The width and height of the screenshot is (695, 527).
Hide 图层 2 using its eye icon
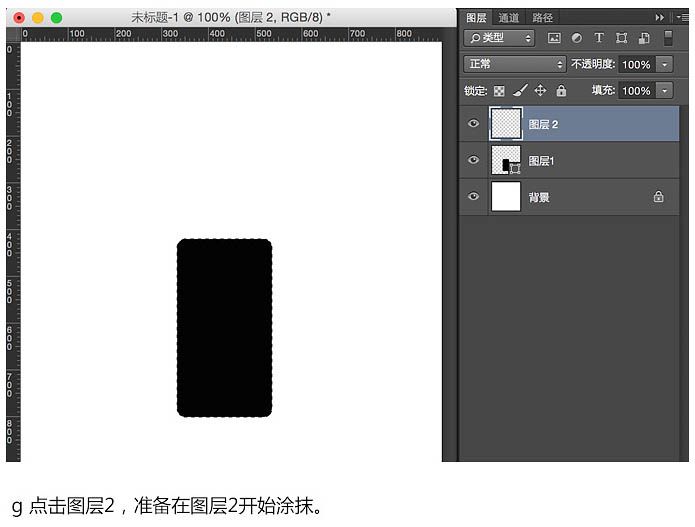[x=474, y=124]
